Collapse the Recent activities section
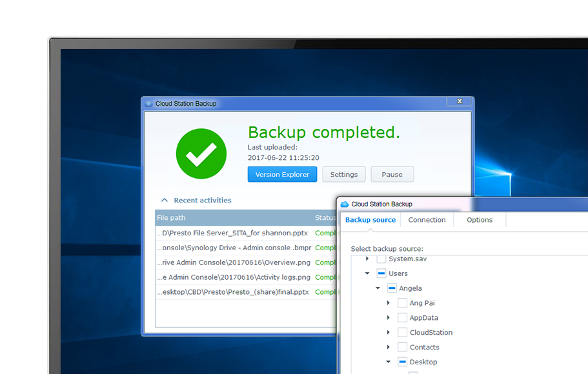588x374 pixels. [164, 201]
